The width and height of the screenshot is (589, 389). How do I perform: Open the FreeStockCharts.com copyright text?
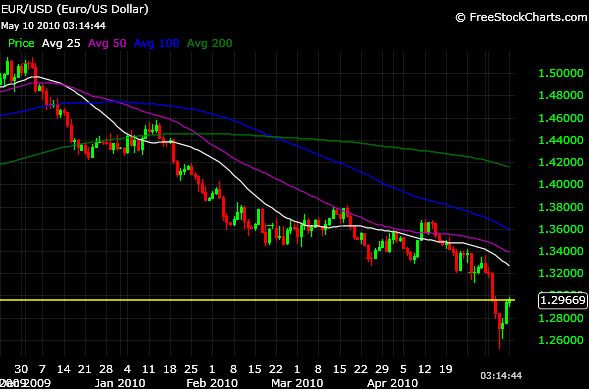tap(521, 17)
